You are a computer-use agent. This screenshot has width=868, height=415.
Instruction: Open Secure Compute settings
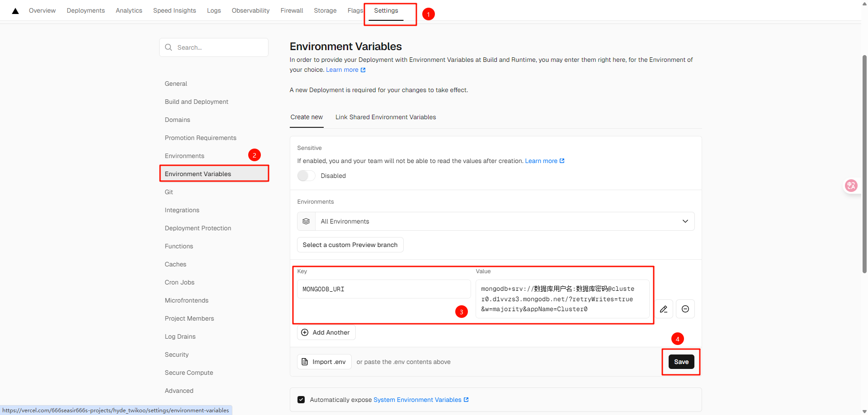pos(189,373)
